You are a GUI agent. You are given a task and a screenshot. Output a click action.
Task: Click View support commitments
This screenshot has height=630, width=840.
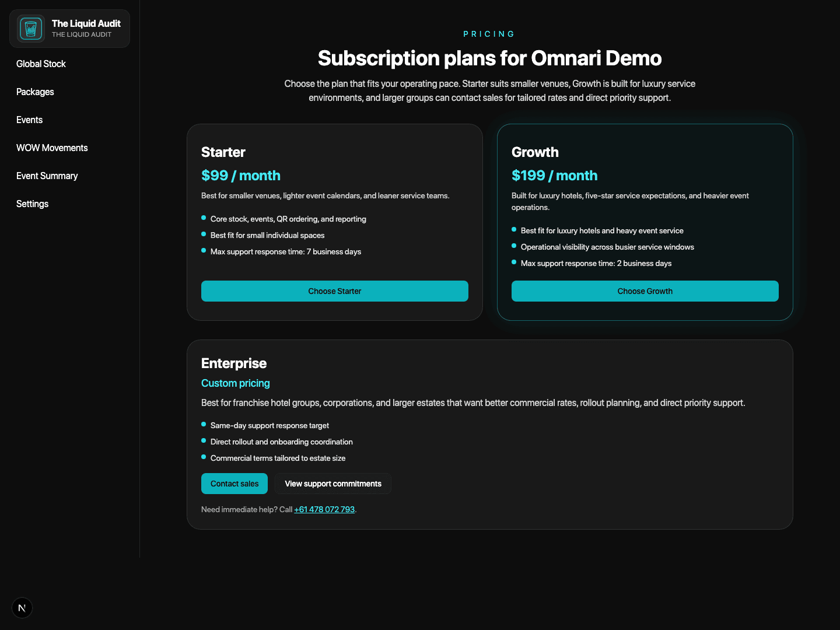(332, 484)
